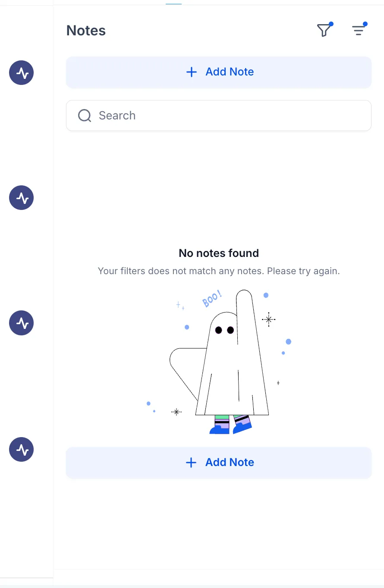Click the ghost's black eyes
Screen dimensions: 384x588
(x=224, y=330)
